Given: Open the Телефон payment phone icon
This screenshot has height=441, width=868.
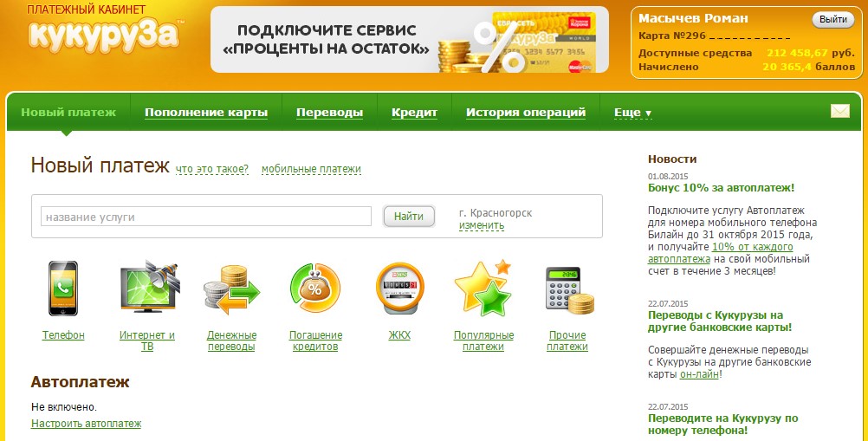Looking at the screenshot, I should coord(63,289).
